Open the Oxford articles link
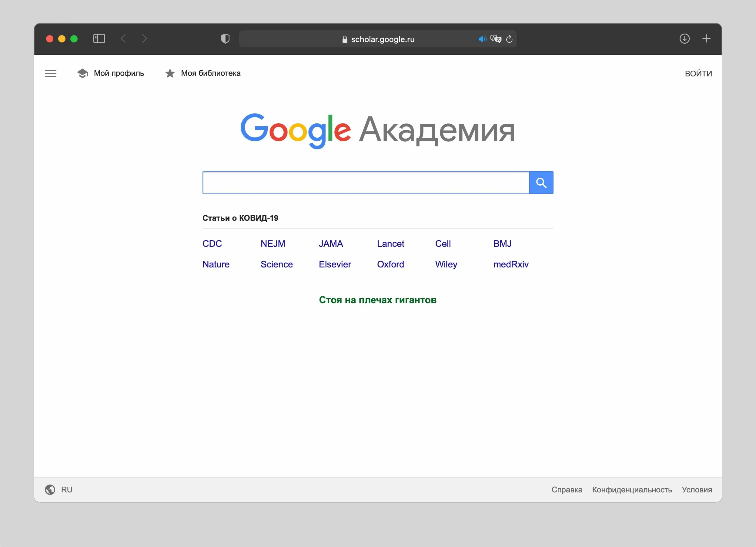This screenshot has width=756, height=547. [390, 264]
